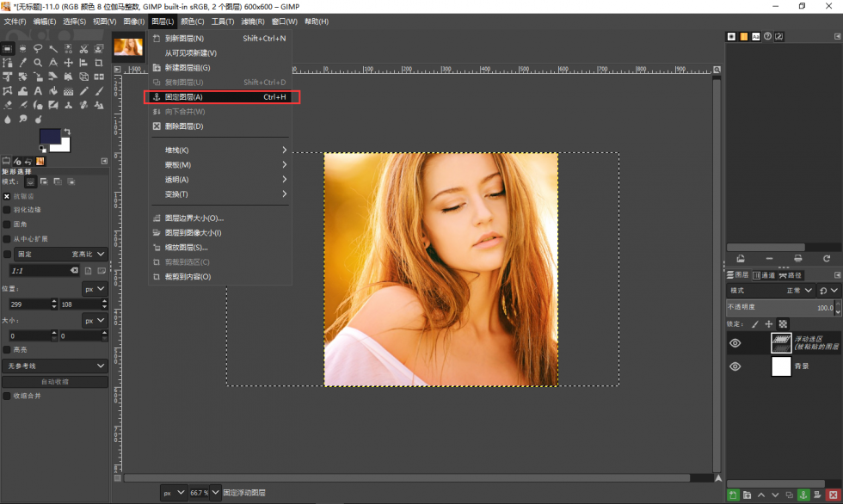The image size is (843, 504).
Task: Hide the 浮动选区 layer with its eye icon
Action: tap(735, 343)
